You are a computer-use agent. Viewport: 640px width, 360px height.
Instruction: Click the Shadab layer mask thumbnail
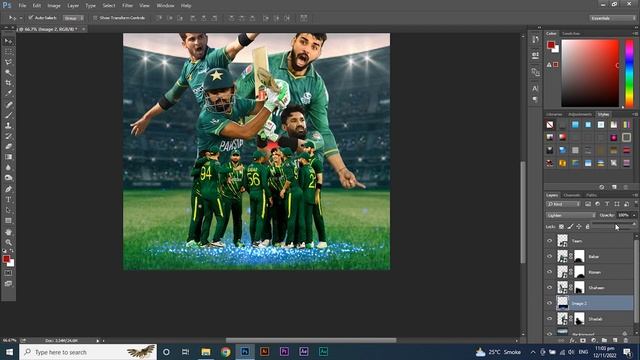click(579, 318)
